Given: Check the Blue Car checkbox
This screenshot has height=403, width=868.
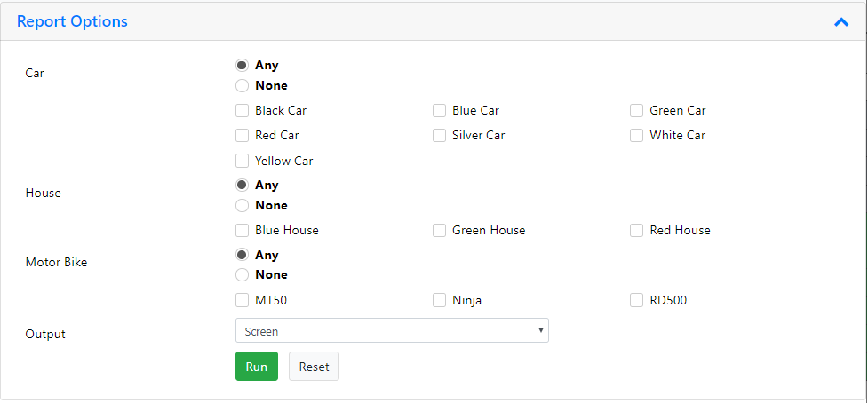Looking at the screenshot, I should 439,111.
